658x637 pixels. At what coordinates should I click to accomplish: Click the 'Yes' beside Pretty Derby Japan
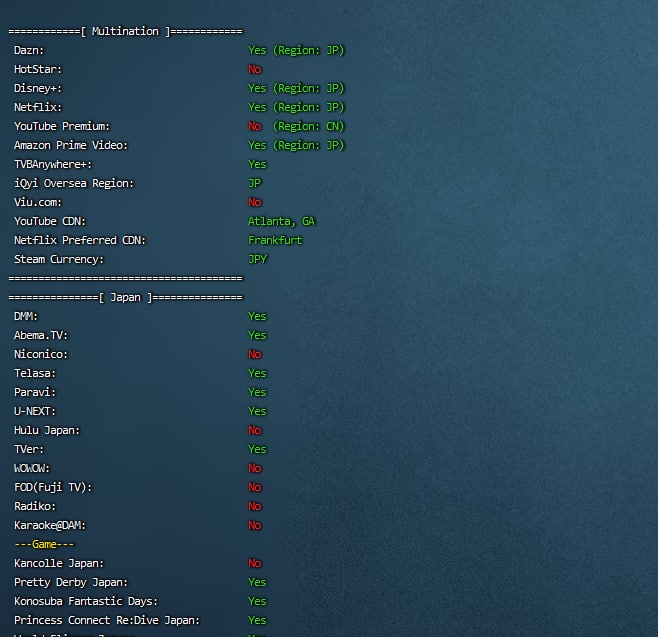257,582
